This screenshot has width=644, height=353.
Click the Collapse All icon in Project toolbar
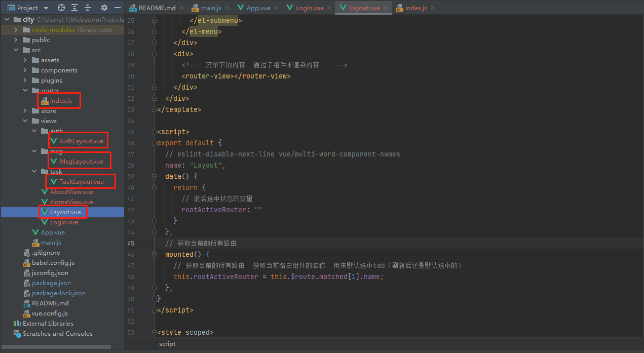point(88,8)
